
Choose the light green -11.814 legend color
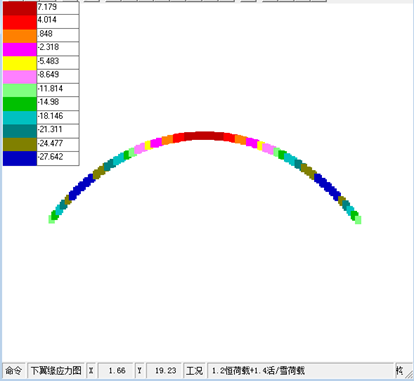20,90
